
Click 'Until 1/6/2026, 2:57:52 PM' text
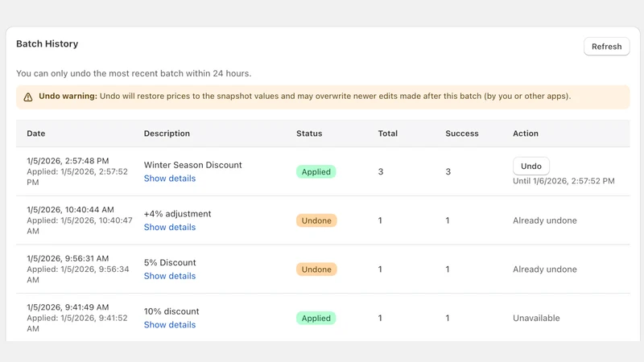[563, 181]
